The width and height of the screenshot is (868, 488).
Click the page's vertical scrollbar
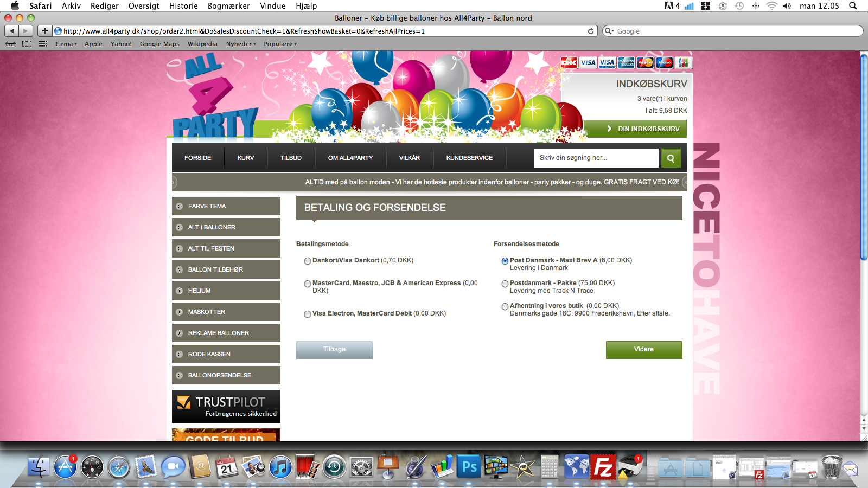[x=864, y=244]
